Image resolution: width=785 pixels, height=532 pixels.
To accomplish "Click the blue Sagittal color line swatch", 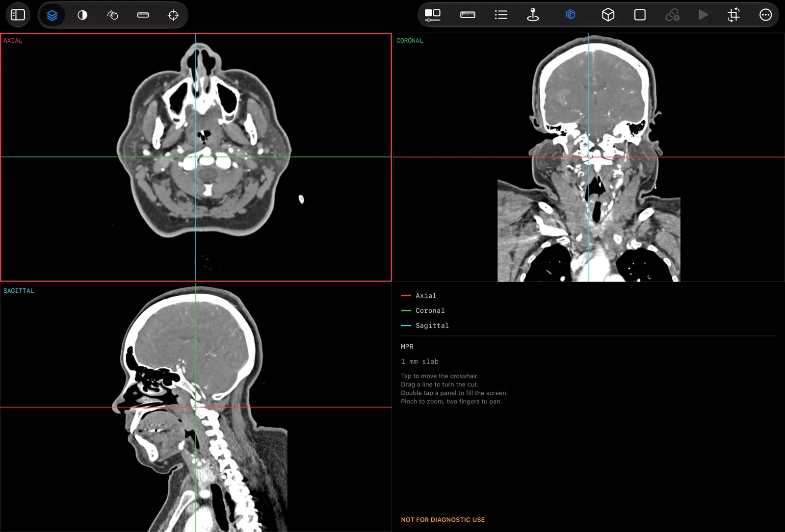I will coord(406,326).
